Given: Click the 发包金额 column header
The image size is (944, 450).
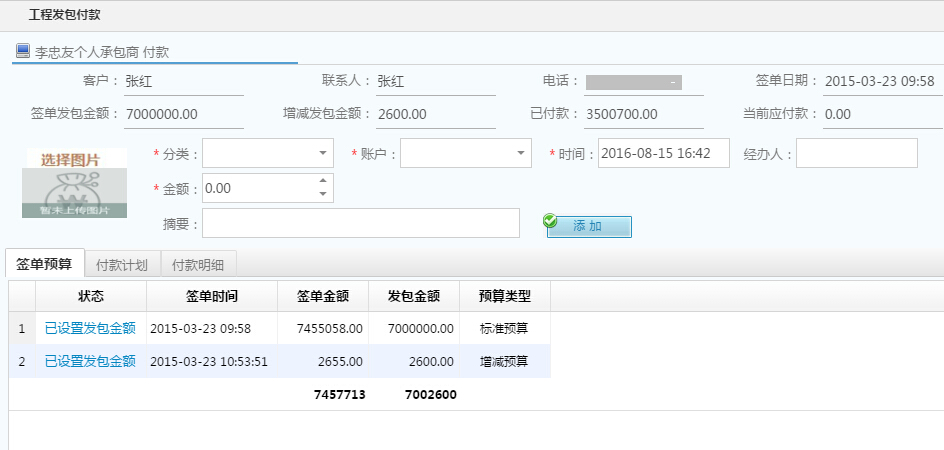Looking at the screenshot, I should click(414, 296).
